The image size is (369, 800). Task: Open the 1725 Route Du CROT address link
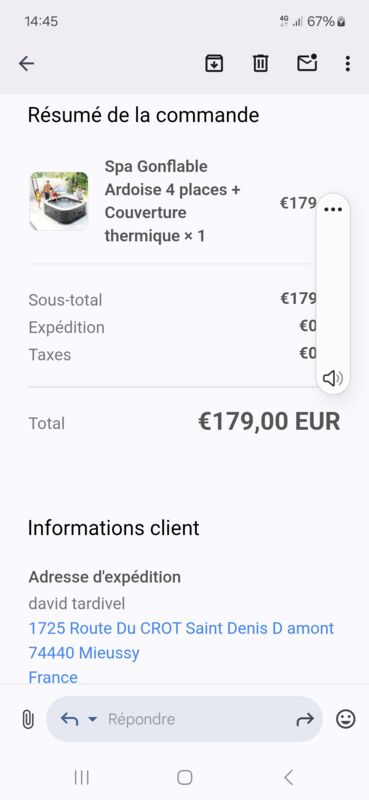(x=181, y=628)
